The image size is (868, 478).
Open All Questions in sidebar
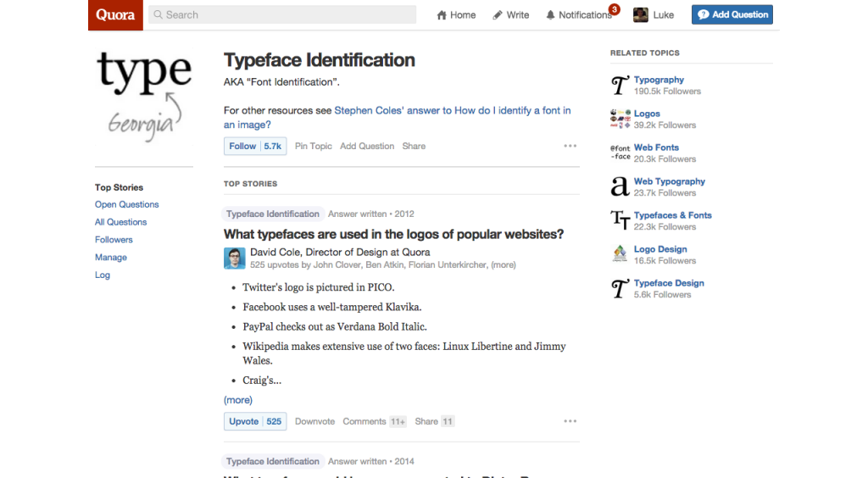[120, 222]
